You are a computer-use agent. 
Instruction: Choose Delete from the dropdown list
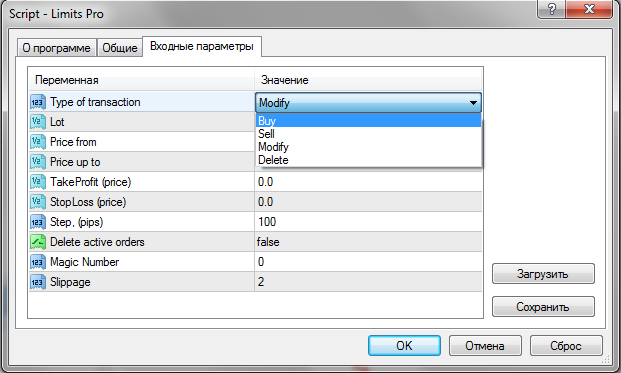368,160
